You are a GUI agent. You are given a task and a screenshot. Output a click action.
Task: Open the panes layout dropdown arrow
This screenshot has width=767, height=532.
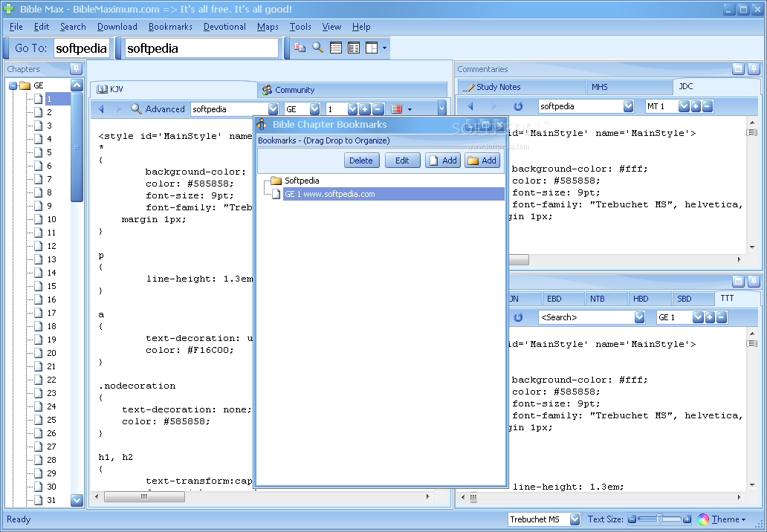(x=384, y=48)
